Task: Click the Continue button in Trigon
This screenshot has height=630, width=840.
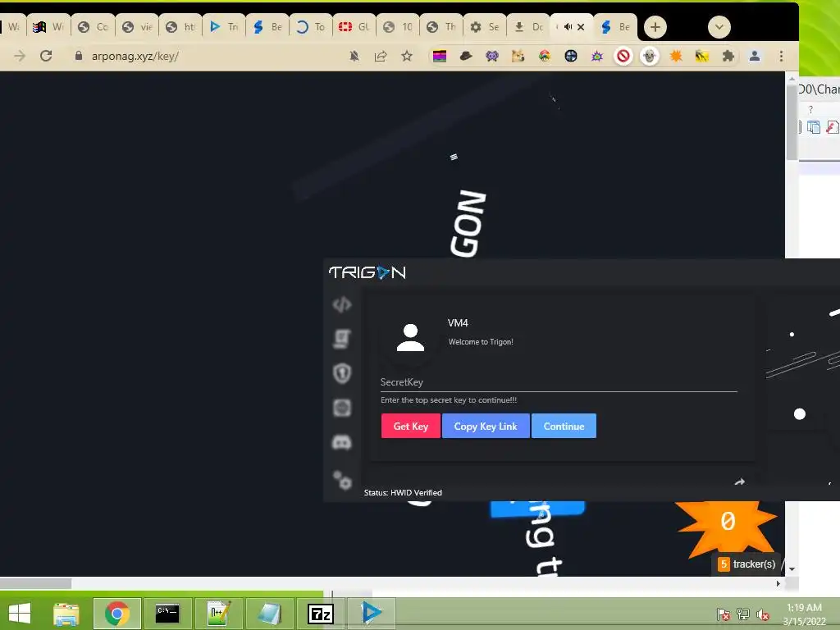Action: coord(564,426)
